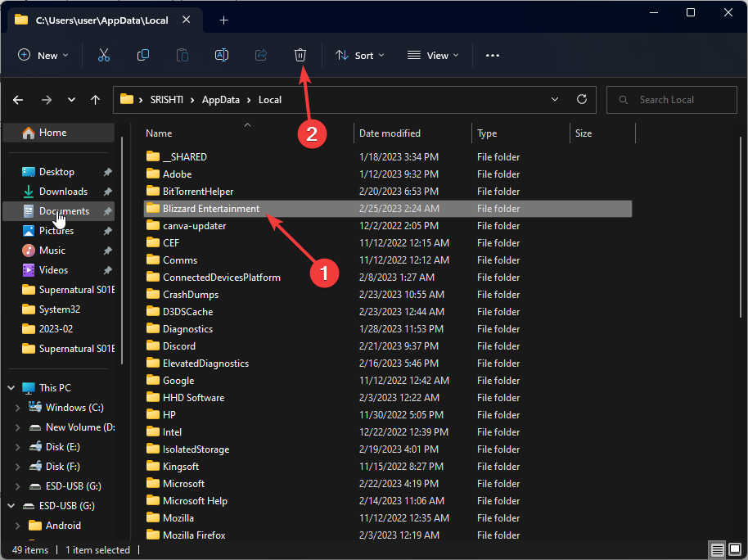This screenshot has height=560, width=748.
Task: Expand the Windows (C:) drive tree
Action: (18, 408)
